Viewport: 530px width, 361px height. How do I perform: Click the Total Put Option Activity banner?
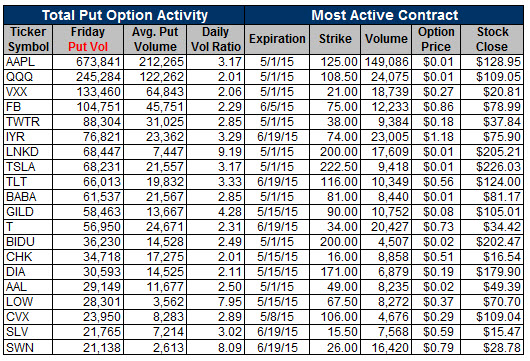[124, 15]
